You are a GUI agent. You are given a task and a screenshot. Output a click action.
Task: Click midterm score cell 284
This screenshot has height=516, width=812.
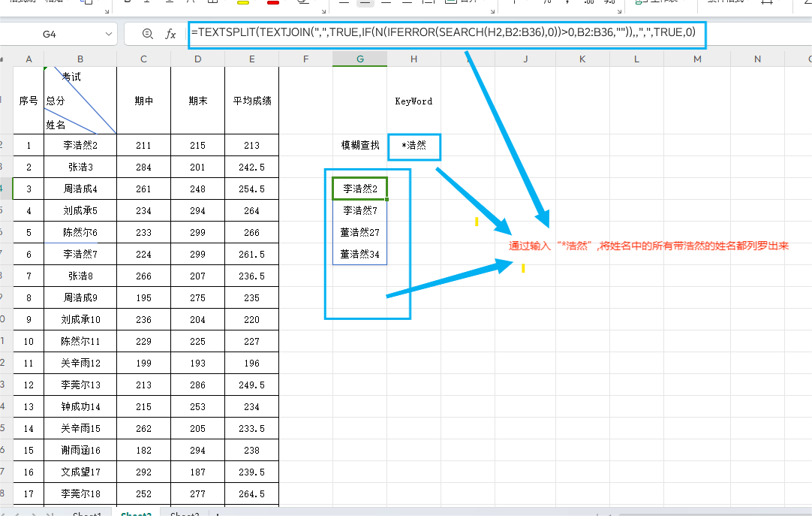pyautogui.click(x=143, y=167)
